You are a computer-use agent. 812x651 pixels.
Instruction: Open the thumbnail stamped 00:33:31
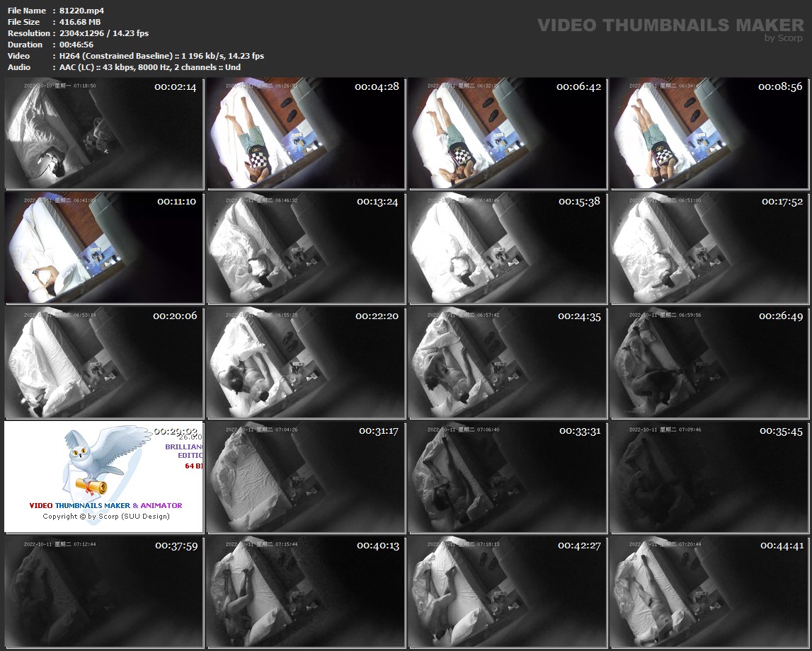click(508, 477)
